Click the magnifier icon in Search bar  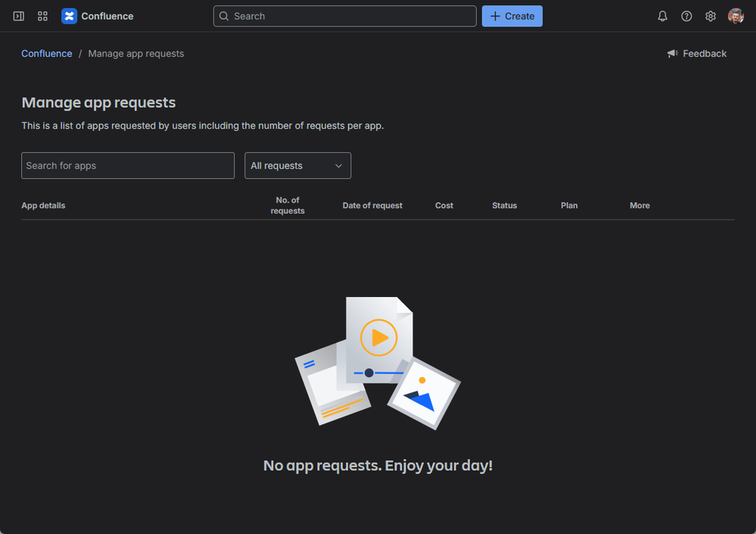pos(224,17)
